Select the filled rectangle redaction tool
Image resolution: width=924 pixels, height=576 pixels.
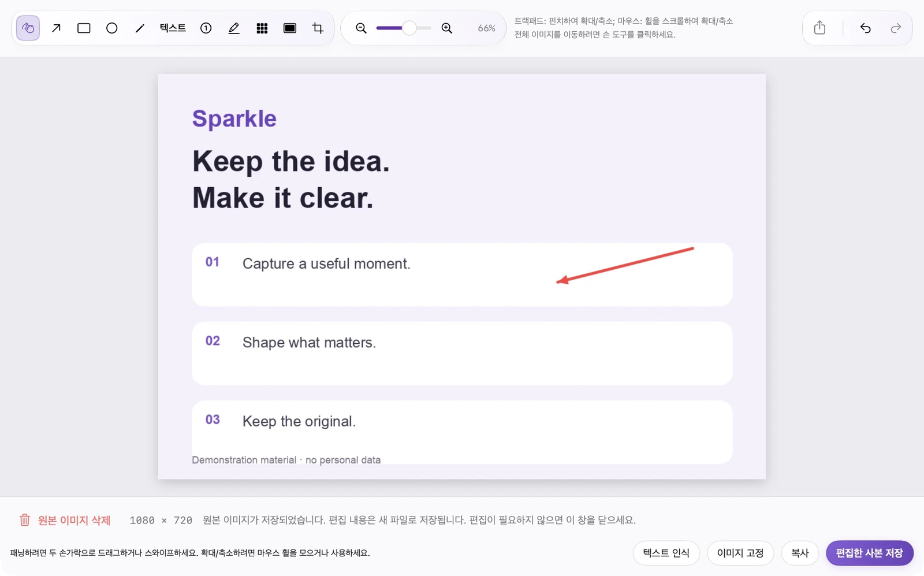tap(290, 28)
